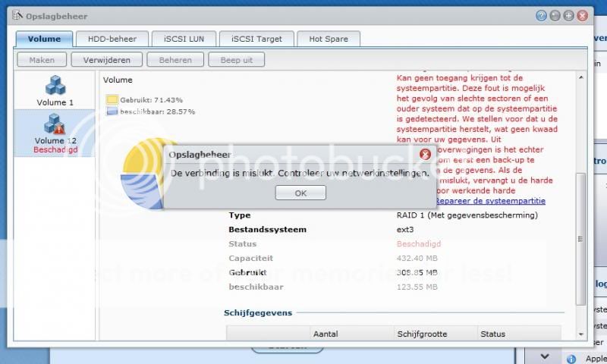The width and height of the screenshot is (607, 364).
Task: Click the Opslagbeheer app icon in title bar
Action: [17, 15]
